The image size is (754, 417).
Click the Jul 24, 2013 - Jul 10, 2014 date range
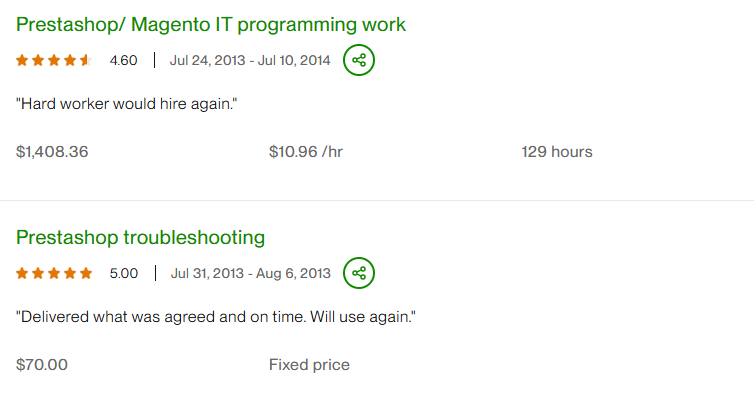[x=249, y=61]
